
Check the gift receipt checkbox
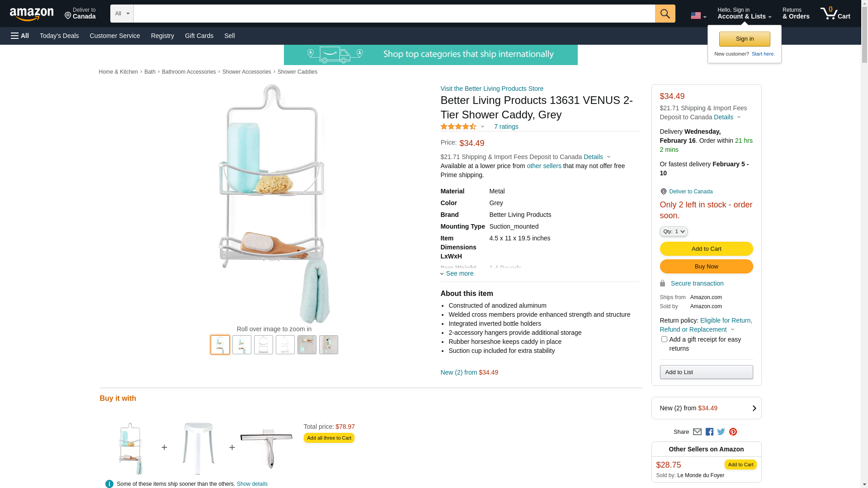click(x=664, y=339)
